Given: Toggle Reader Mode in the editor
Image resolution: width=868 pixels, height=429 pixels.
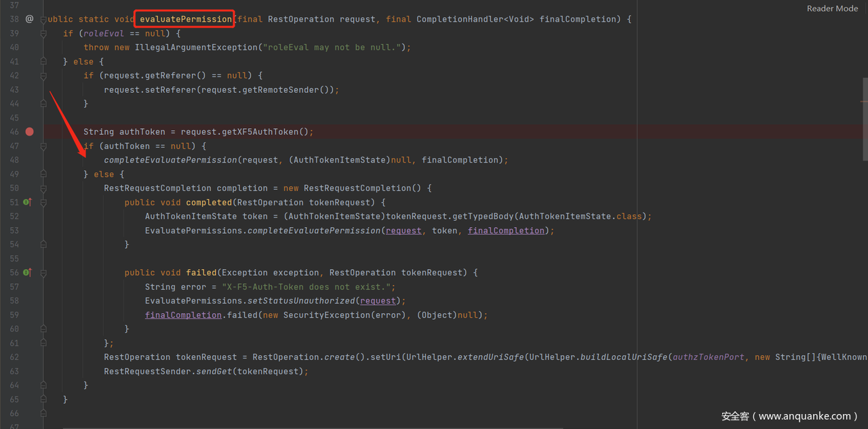Looking at the screenshot, I should click(x=832, y=9).
